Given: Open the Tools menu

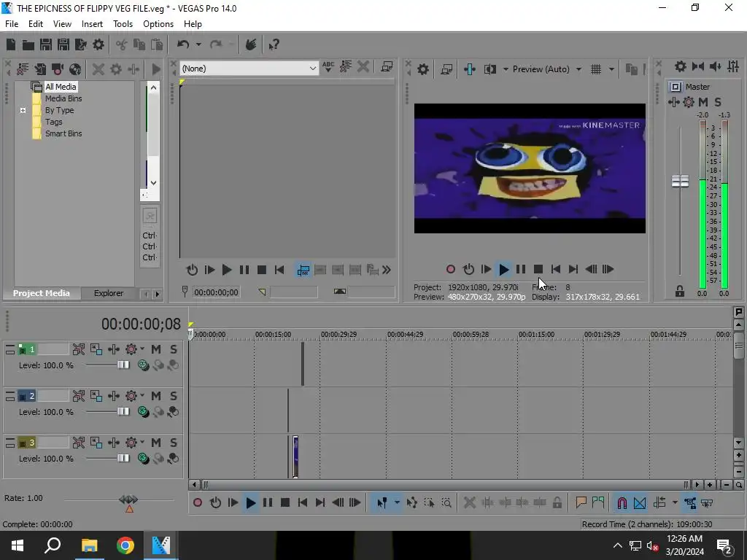Looking at the screenshot, I should coord(123,24).
